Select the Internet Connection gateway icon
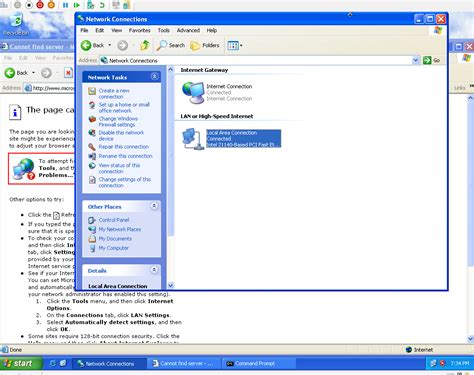This screenshot has height=375, width=474. [x=193, y=93]
